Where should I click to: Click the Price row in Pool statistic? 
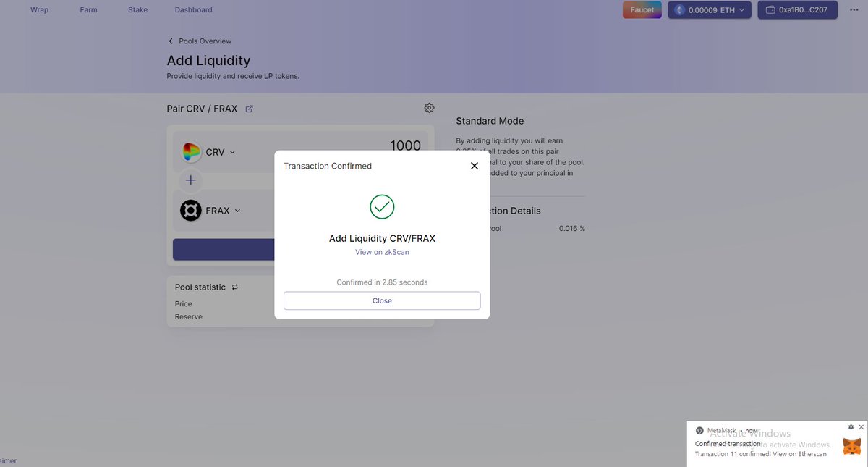coord(300,304)
